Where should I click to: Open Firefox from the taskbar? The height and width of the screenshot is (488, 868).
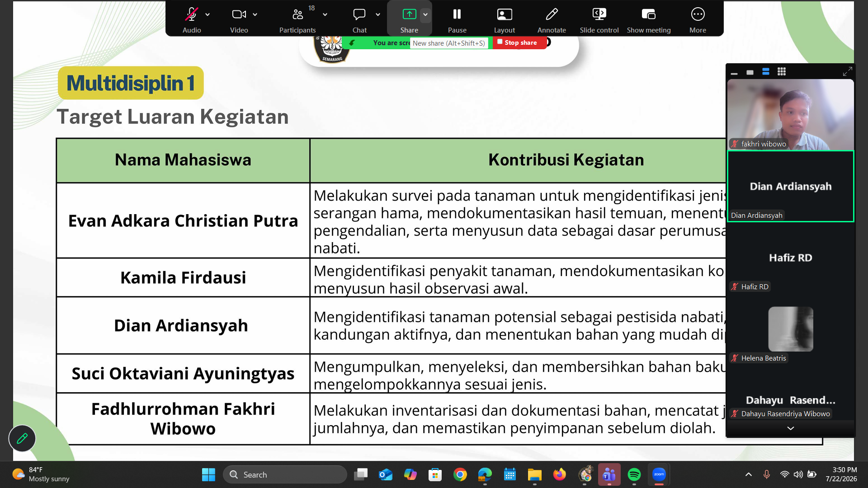pyautogui.click(x=560, y=474)
